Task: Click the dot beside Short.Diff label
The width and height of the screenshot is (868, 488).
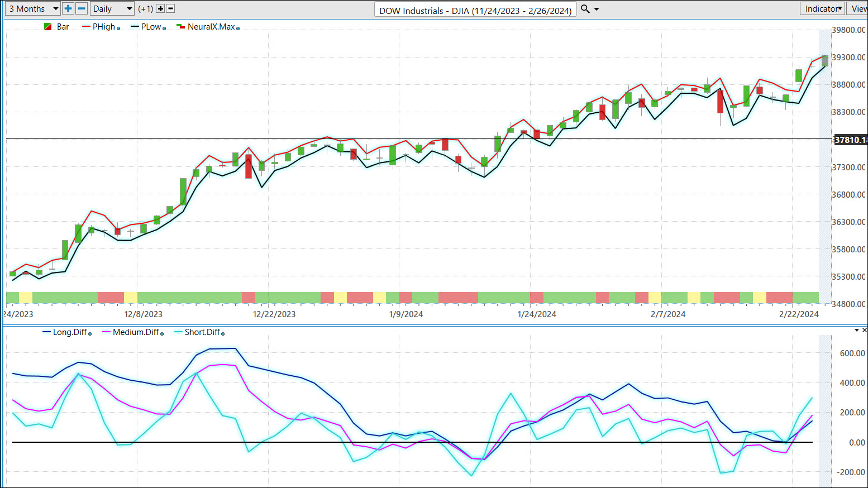Action: click(223, 334)
